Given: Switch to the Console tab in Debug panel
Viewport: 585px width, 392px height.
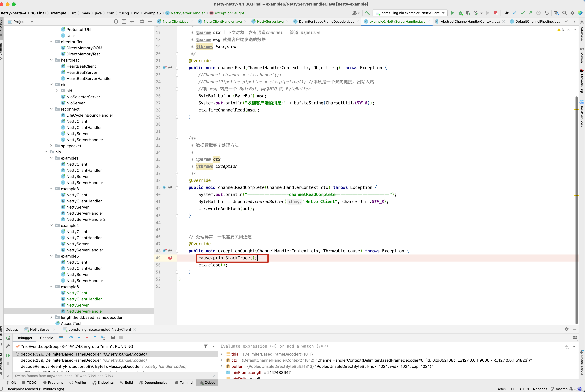Looking at the screenshot, I should click(x=47, y=338).
